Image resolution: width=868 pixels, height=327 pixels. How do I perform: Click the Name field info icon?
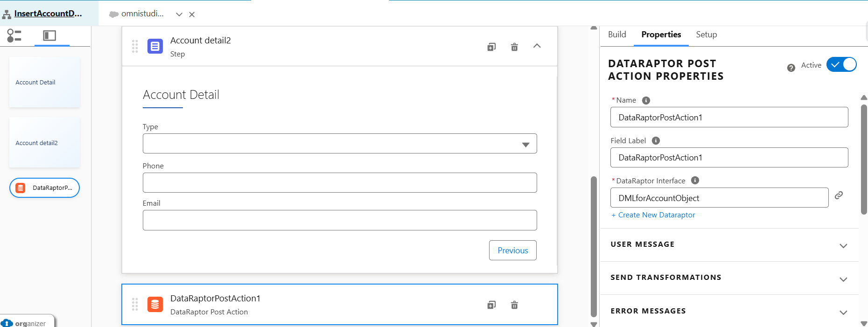click(x=646, y=100)
